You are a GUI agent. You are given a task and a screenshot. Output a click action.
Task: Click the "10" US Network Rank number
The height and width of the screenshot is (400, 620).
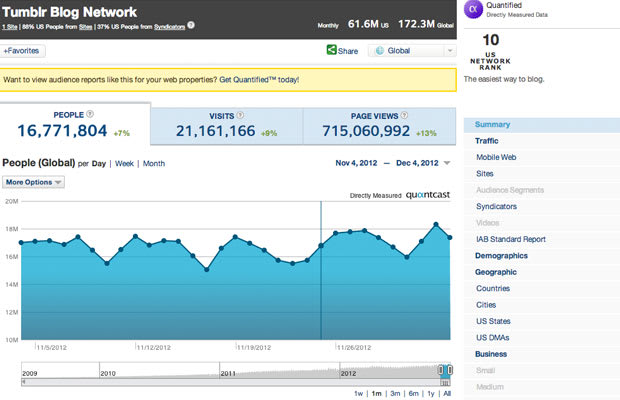coord(491,40)
